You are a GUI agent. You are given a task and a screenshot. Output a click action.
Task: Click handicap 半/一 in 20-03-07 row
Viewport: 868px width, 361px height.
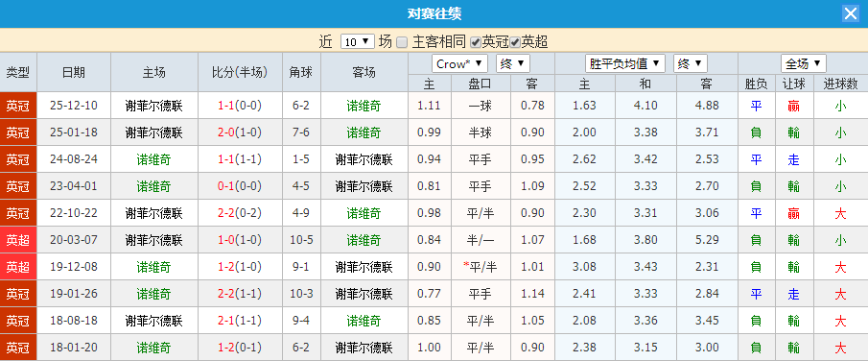[x=480, y=240]
